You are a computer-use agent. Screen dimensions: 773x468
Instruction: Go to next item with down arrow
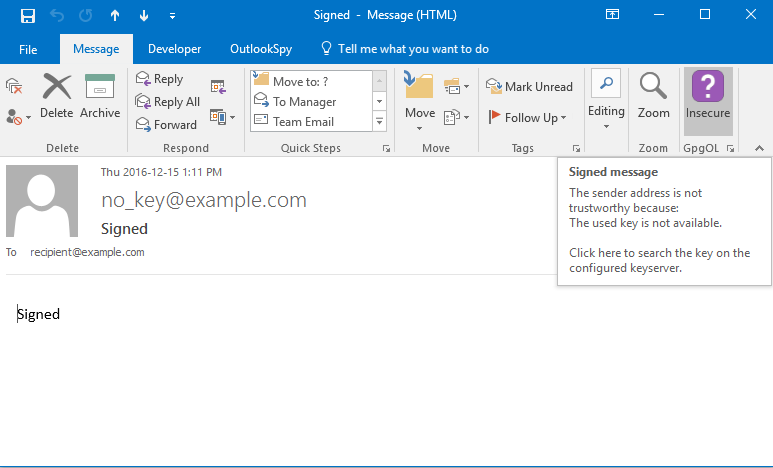pyautogui.click(x=144, y=15)
